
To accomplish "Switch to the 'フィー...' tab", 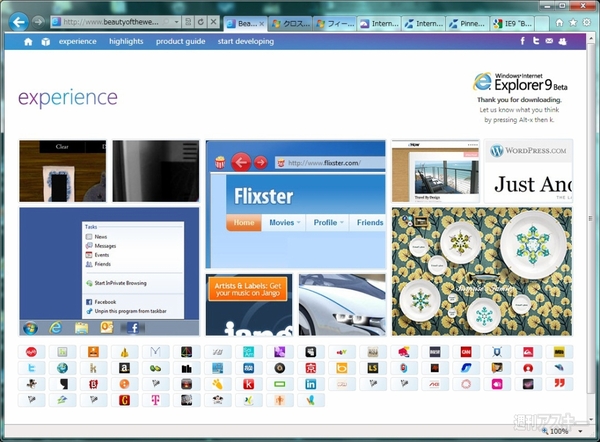I will [x=335, y=24].
